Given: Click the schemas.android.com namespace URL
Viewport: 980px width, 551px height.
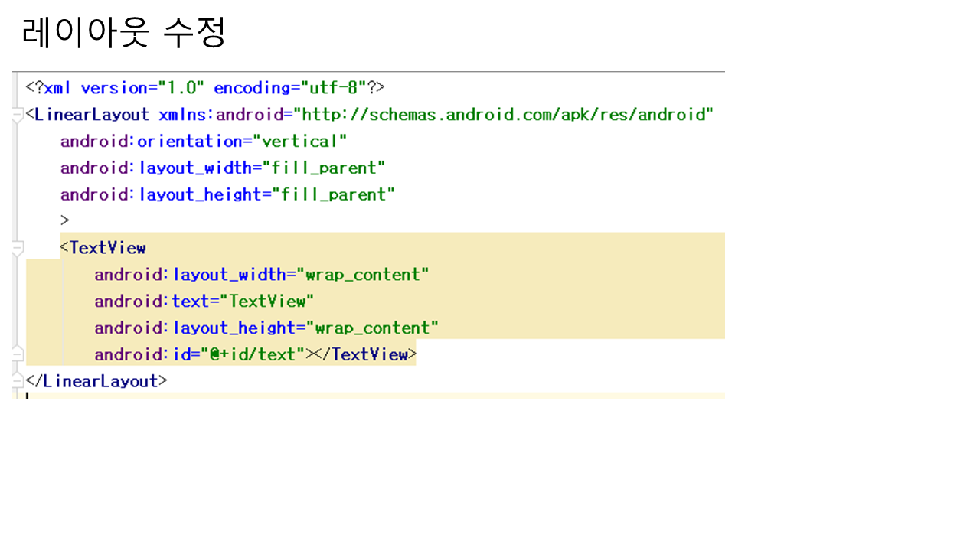Looking at the screenshot, I should (x=504, y=115).
